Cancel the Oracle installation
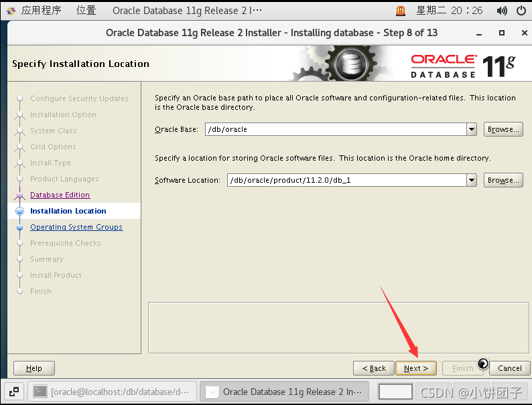The image size is (532, 405). (x=510, y=368)
